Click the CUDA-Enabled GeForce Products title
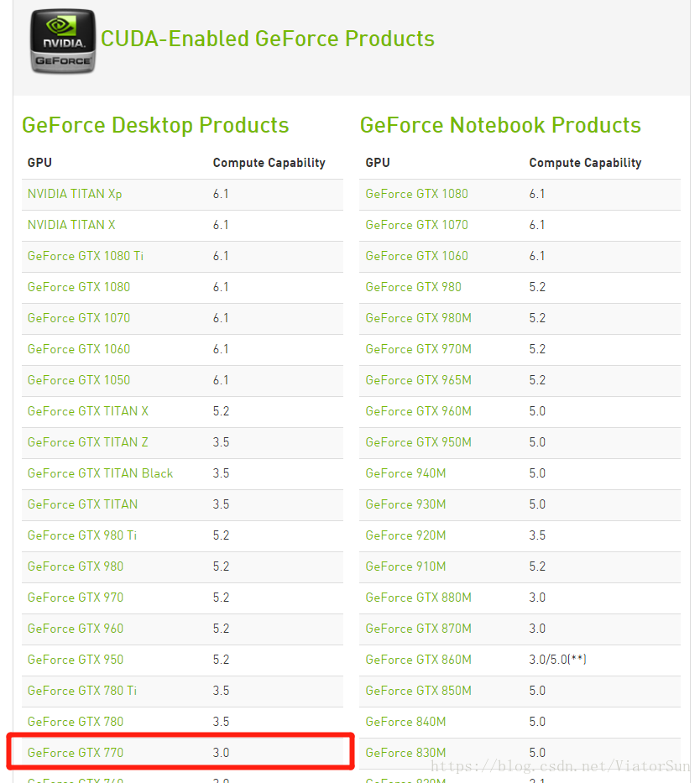 coord(268,39)
